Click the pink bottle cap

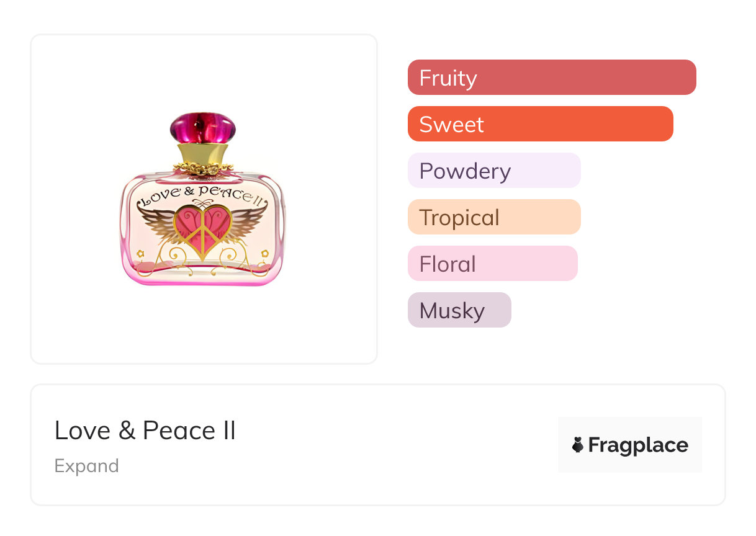pos(203,128)
